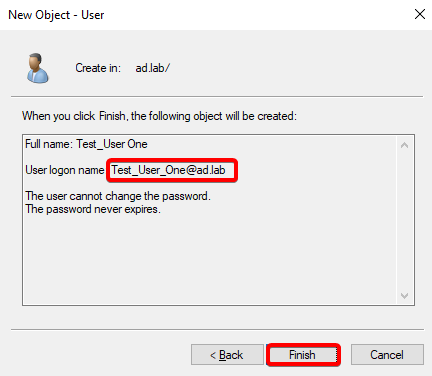Click Finish to create the user

click(x=303, y=355)
